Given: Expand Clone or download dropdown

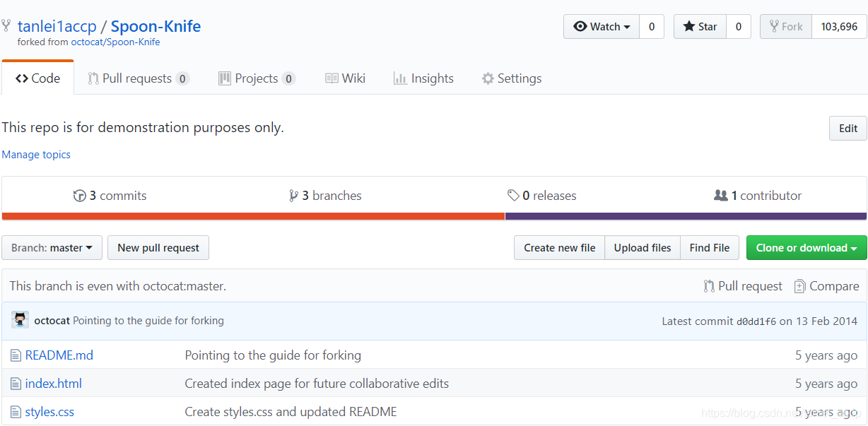Looking at the screenshot, I should pos(807,248).
